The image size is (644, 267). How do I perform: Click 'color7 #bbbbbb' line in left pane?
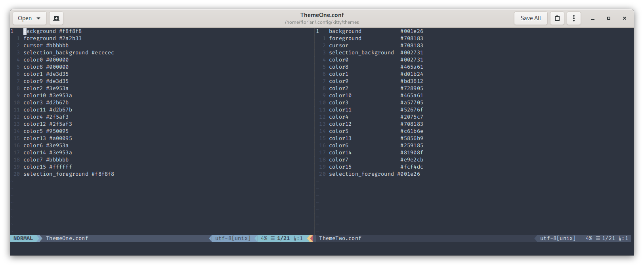point(46,160)
